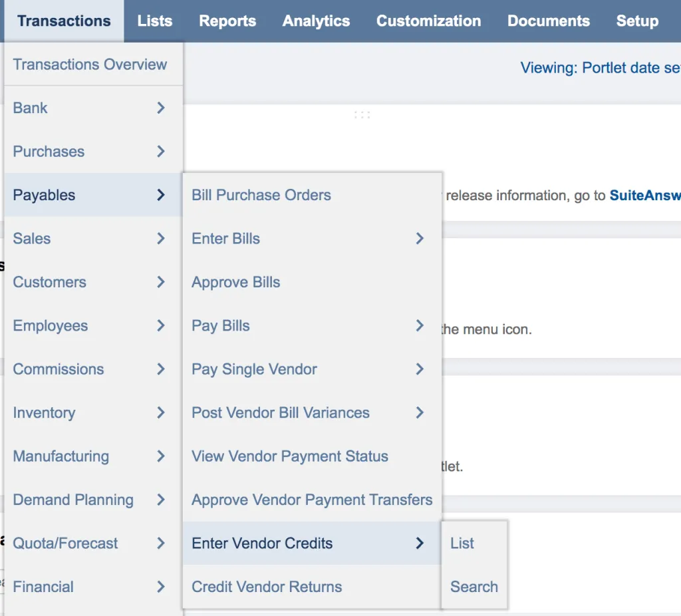Open the Lists menu
The height and width of the screenshot is (616, 681).
pos(154,21)
